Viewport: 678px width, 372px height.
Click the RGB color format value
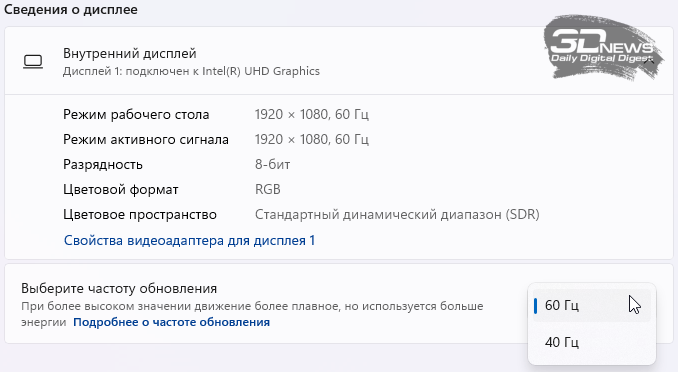point(268,189)
